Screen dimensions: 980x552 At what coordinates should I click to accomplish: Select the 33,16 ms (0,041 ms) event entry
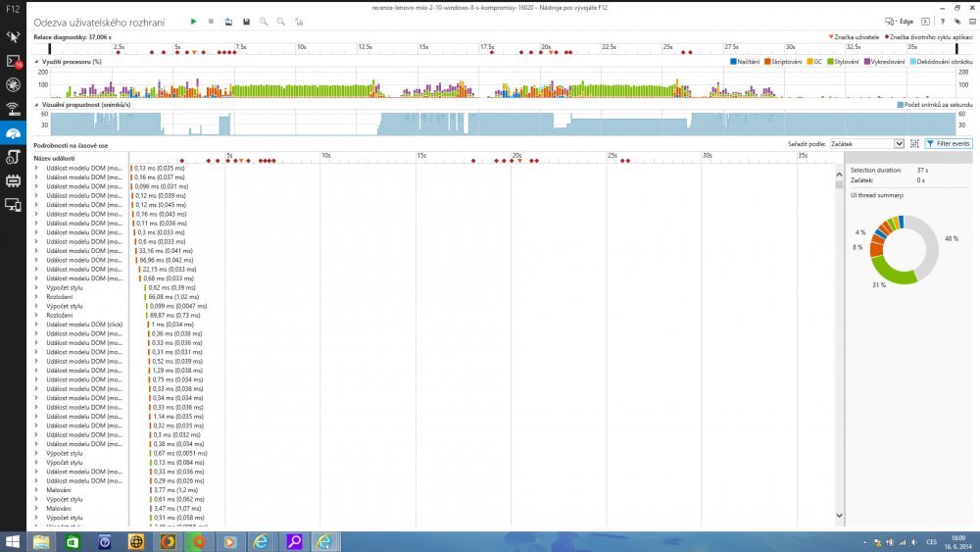click(165, 251)
